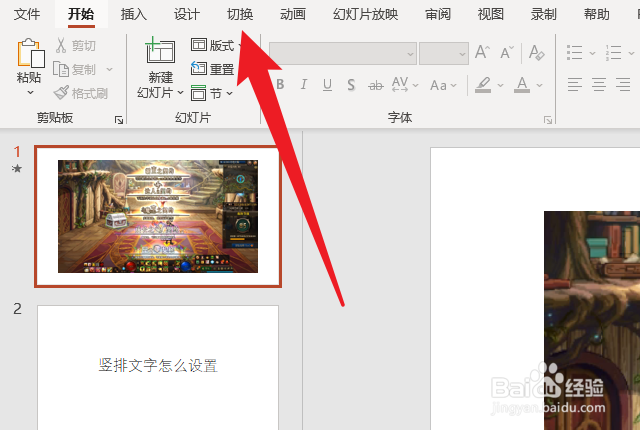The width and height of the screenshot is (640, 430).
Task: Toggle bold formatting
Action: (280, 84)
